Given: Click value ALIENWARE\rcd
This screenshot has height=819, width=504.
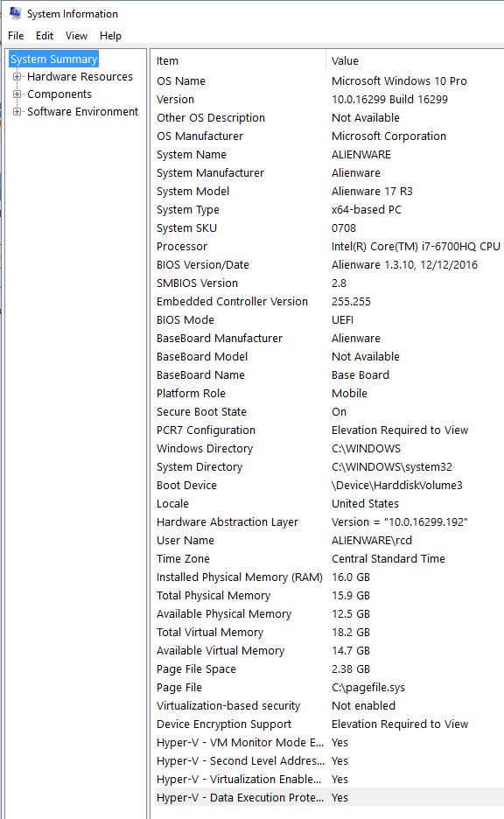Looking at the screenshot, I should pos(371,541).
